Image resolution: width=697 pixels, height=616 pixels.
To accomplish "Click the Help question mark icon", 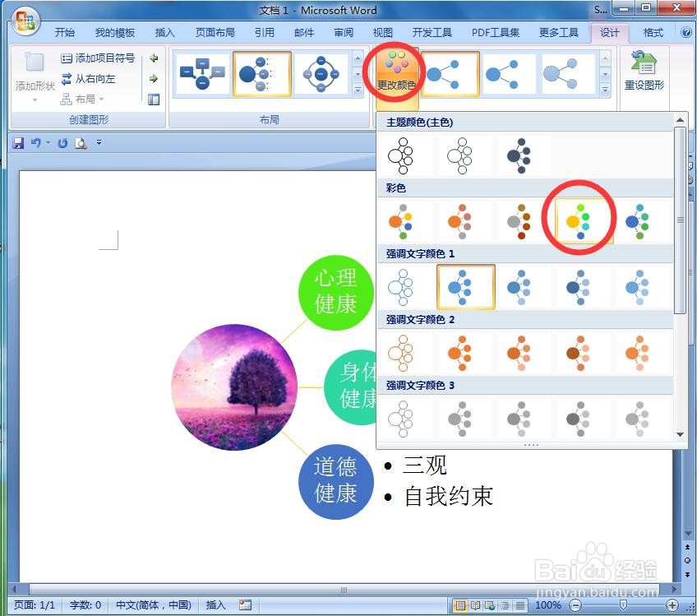I will (686, 32).
